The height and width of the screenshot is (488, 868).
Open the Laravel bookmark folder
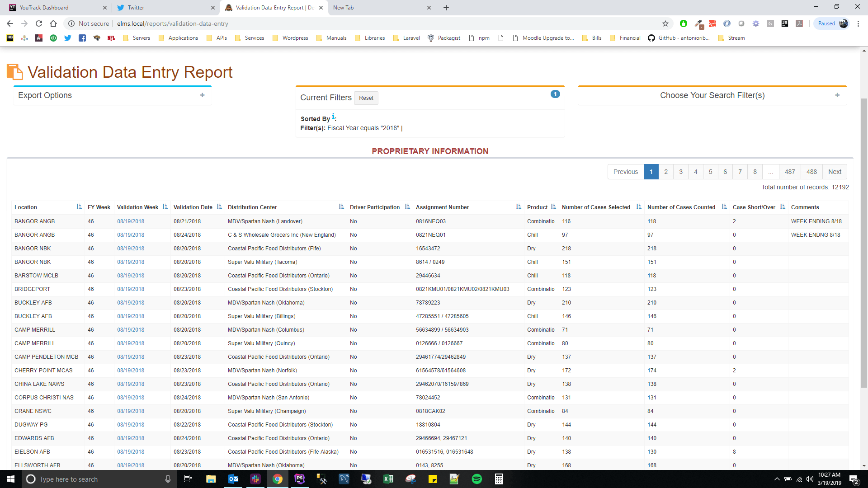(406, 38)
